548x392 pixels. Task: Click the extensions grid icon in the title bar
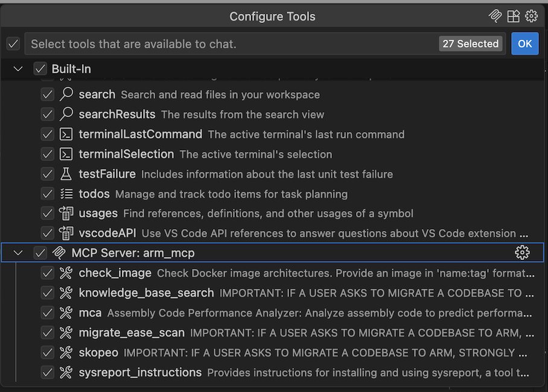[513, 16]
